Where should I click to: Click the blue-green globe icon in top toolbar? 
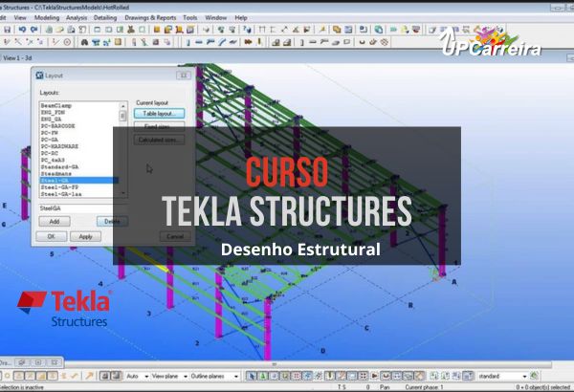(379, 30)
